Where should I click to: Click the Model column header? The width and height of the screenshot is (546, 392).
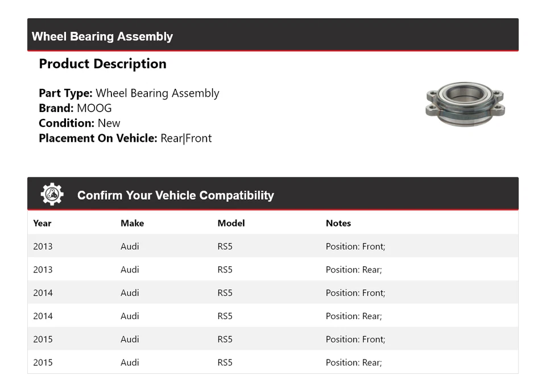click(x=231, y=223)
